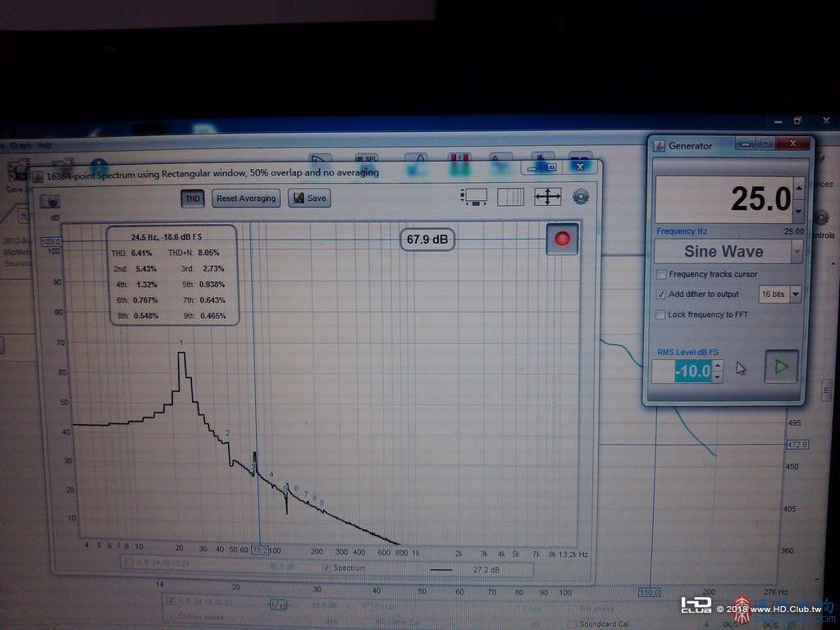
Task: Open graph limits scroll-box icon
Action: [x=473, y=197]
